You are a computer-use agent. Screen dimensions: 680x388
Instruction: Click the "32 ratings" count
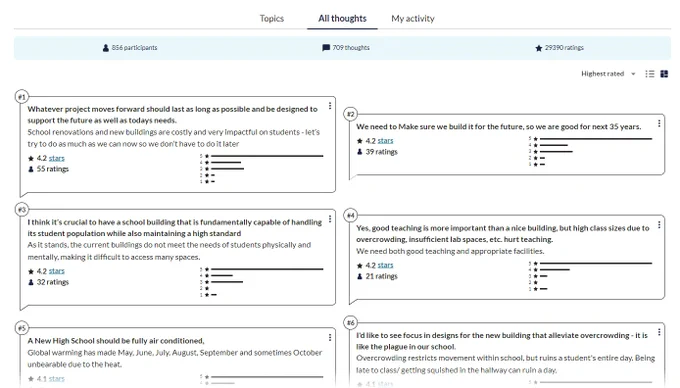52,282
